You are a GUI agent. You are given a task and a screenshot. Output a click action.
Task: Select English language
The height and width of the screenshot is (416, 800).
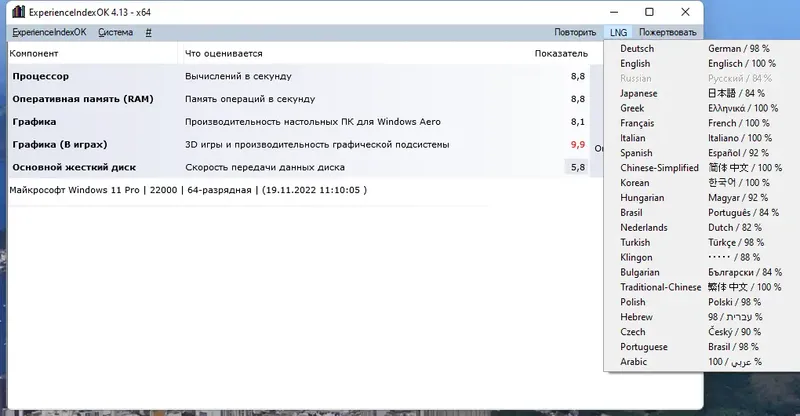coord(702,63)
